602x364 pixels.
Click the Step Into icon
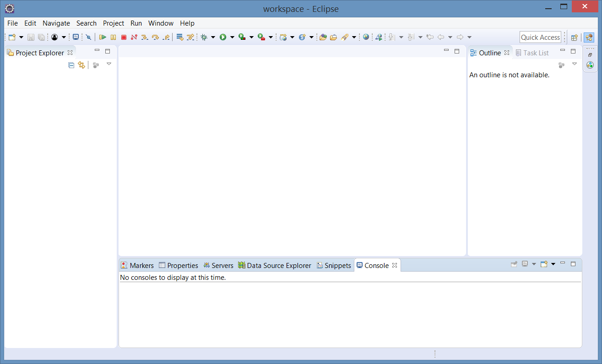tap(144, 37)
